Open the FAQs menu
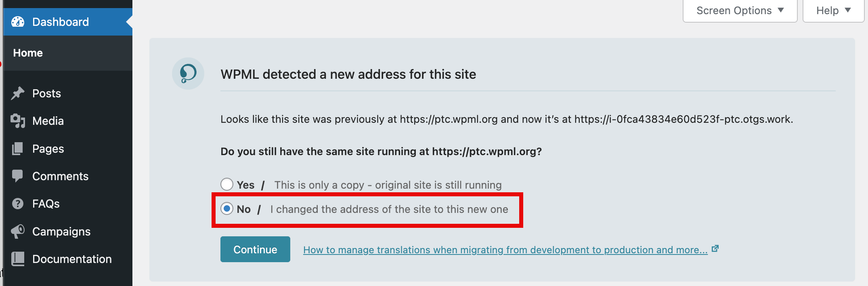868x286 pixels. coord(68,204)
